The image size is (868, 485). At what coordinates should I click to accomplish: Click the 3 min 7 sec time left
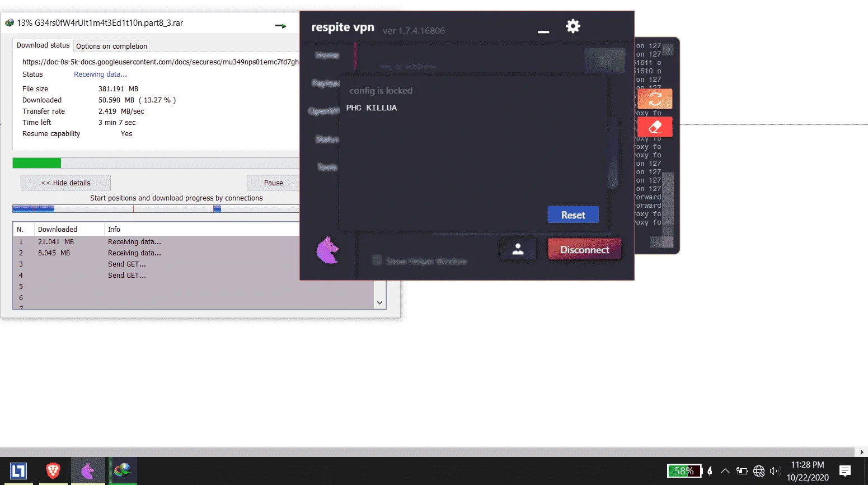pyautogui.click(x=117, y=123)
